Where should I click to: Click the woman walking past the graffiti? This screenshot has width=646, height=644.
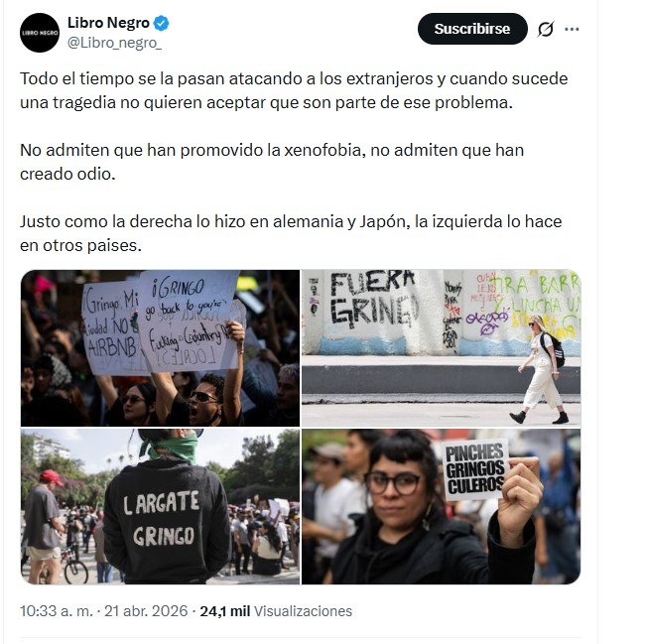click(x=540, y=369)
